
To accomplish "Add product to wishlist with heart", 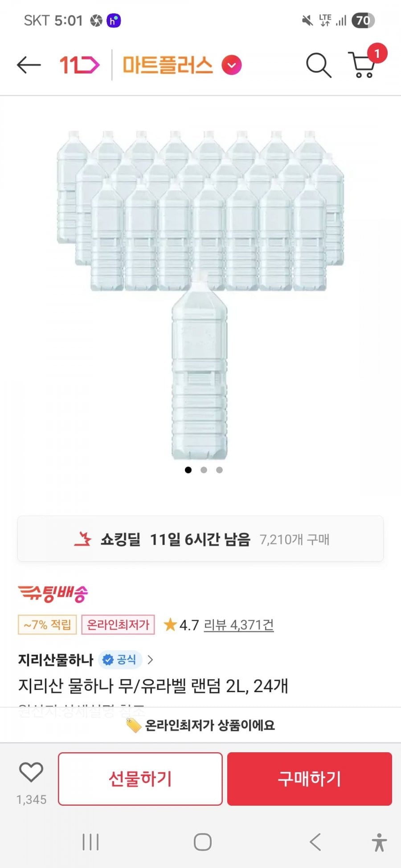I will (x=31, y=772).
